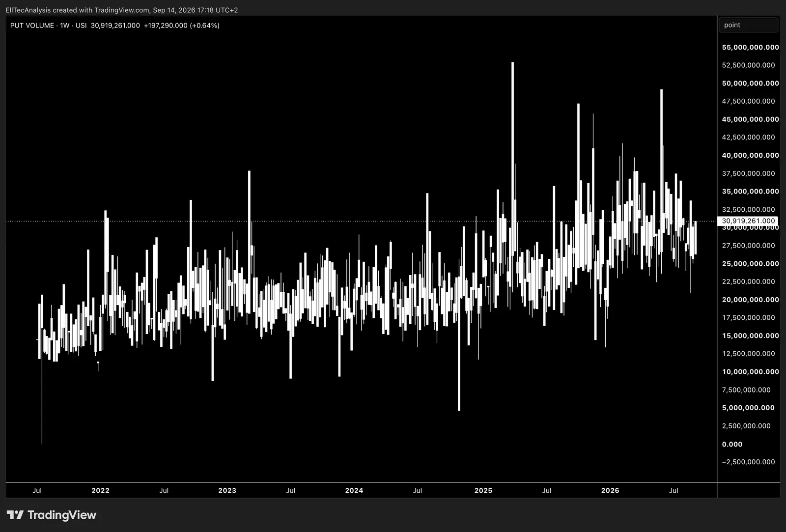Click the 10,000,000.000 axis label
This screenshot has height=532, width=786.
(750, 371)
